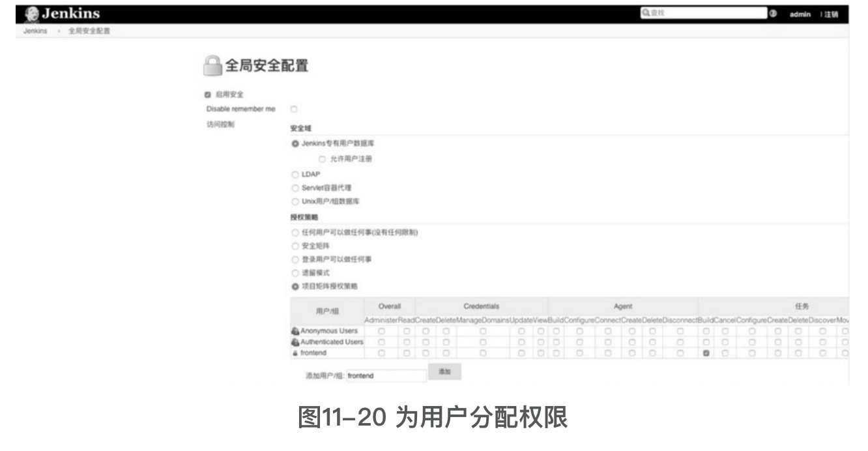Image resolution: width=868 pixels, height=451 pixels.
Task: Check Agent Disconnect for Anonymous Users
Action: tap(680, 331)
